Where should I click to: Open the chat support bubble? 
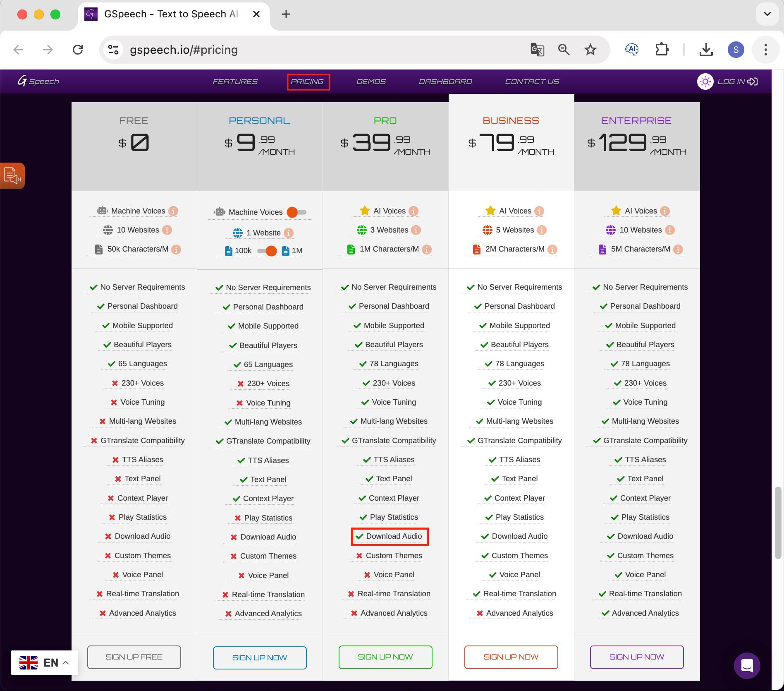(747, 666)
